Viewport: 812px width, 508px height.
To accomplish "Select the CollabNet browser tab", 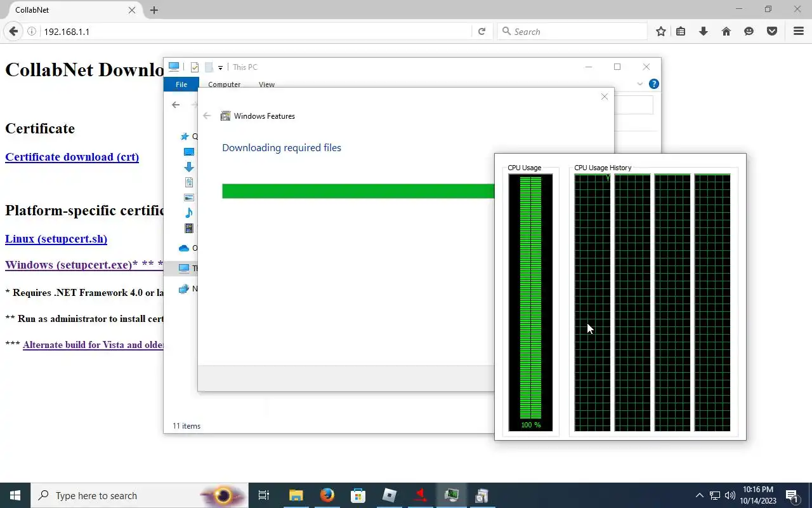I will point(71,10).
